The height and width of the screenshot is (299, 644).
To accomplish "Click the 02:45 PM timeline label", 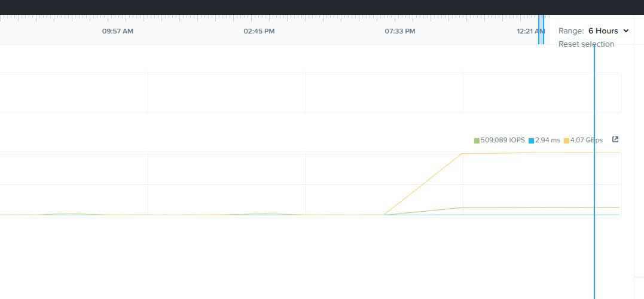I will click(x=259, y=31).
